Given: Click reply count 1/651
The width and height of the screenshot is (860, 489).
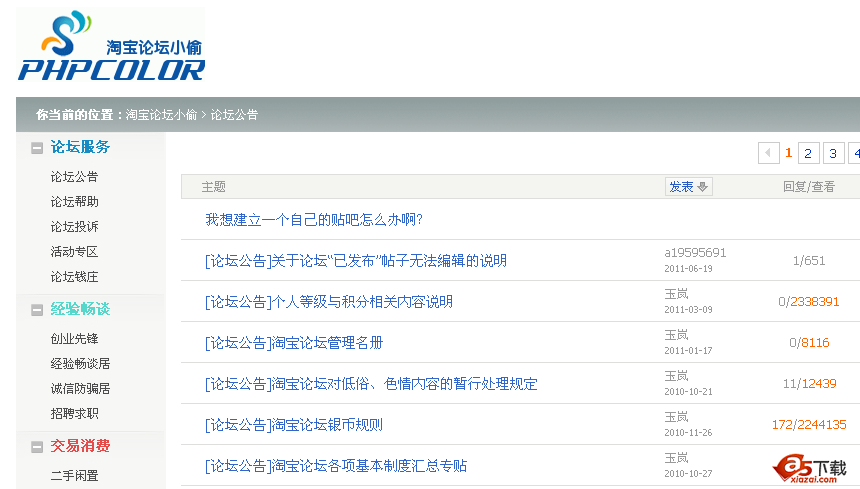Looking at the screenshot, I should 809,261.
